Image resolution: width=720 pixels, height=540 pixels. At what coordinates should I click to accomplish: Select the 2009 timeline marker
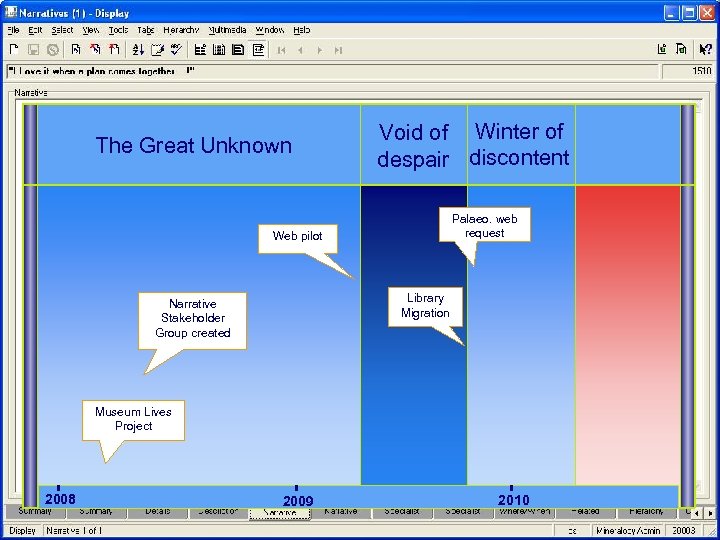[x=298, y=499]
